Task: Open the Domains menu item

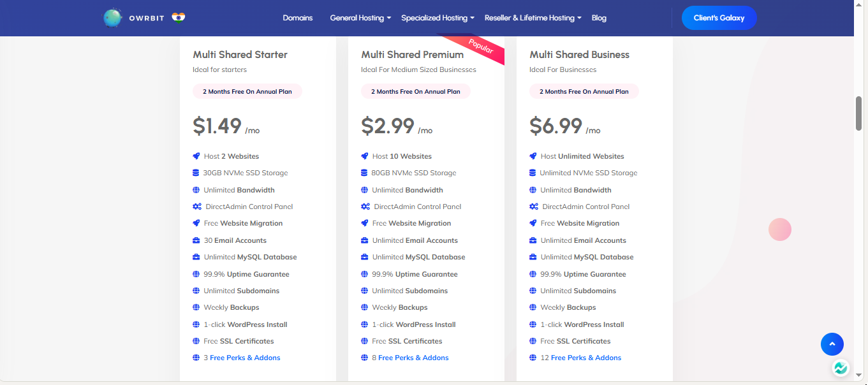Action: click(298, 18)
